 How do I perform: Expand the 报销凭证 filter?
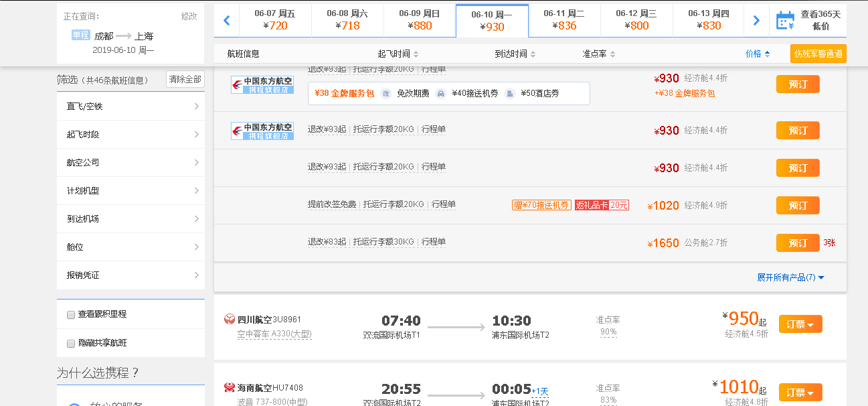[131, 275]
